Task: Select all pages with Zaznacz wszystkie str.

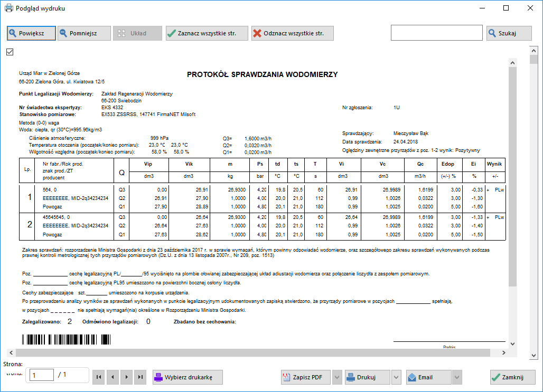Action: (207, 33)
